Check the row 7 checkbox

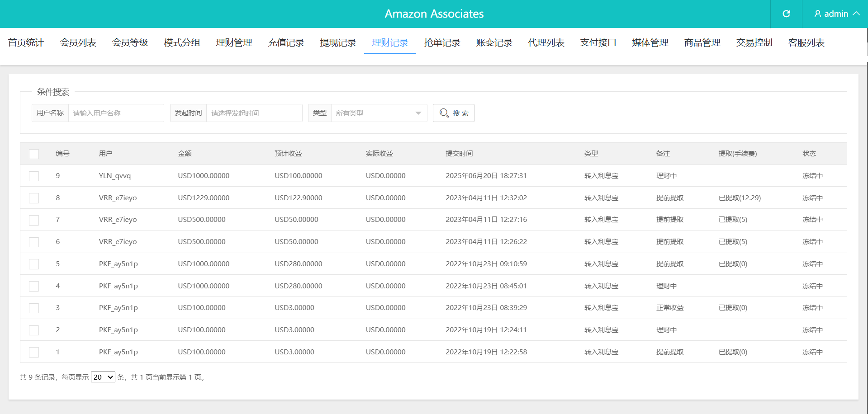coord(34,220)
